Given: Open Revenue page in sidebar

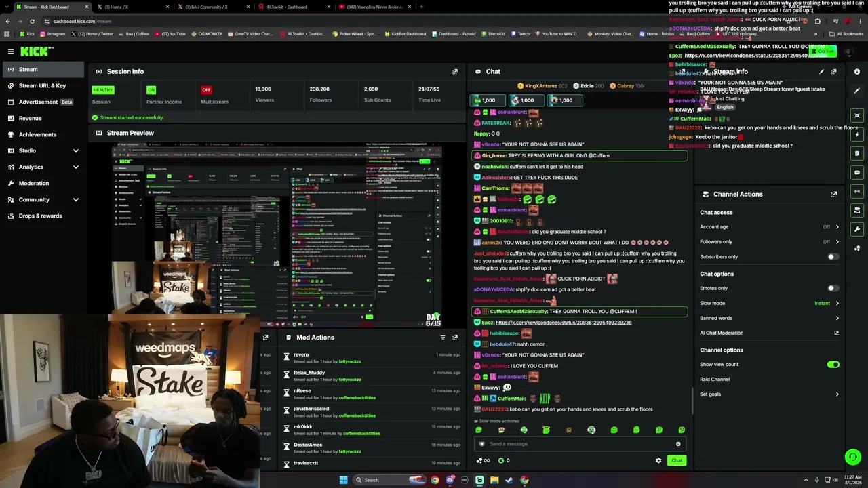Looking at the screenshot, I should [x=43, y=118].
